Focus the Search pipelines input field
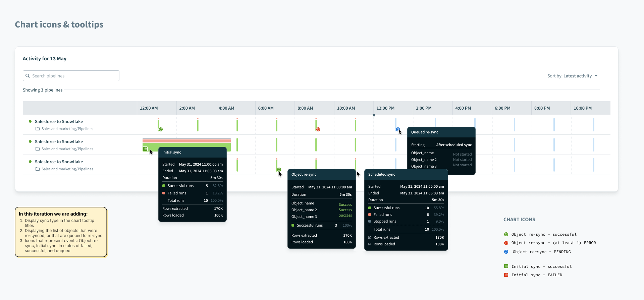This screenshot has width=644, height=300. (74, 76)
